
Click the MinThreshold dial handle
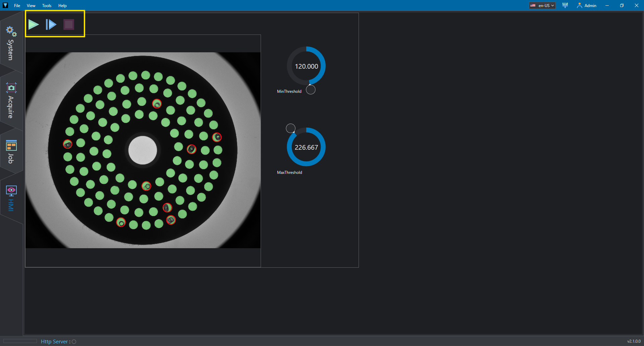(x=311, y=90)
